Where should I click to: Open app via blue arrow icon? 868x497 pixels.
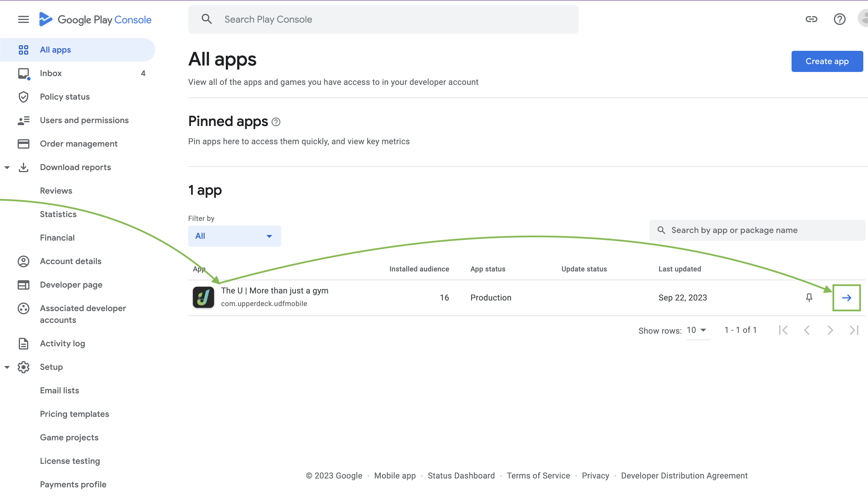(847, 298)
